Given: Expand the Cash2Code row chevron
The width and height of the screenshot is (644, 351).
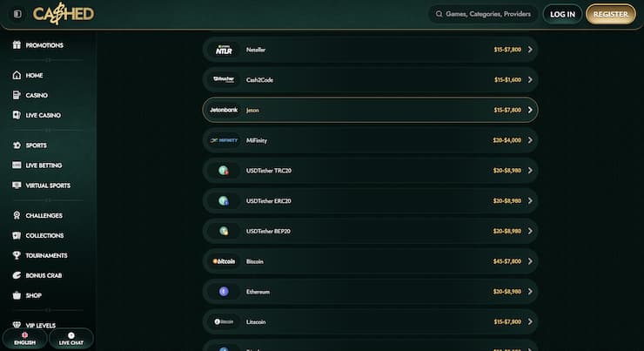Looking at the screenshot, I should (530, 79).
